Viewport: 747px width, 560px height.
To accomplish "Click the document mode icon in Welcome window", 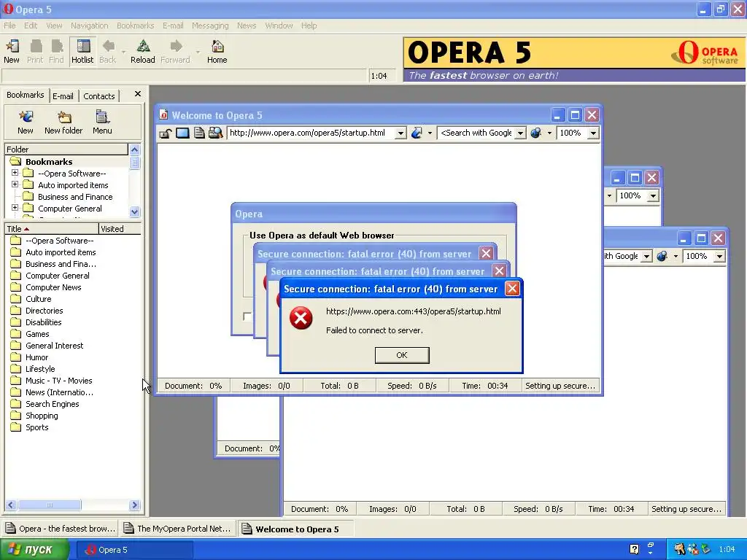I will pyautogui.click(x=199, y=133).
